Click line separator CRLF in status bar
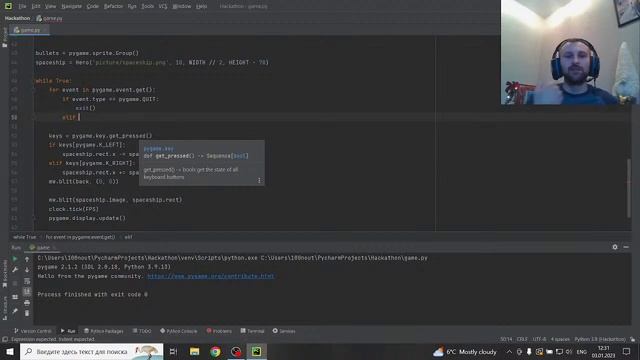 click(522, 339)
